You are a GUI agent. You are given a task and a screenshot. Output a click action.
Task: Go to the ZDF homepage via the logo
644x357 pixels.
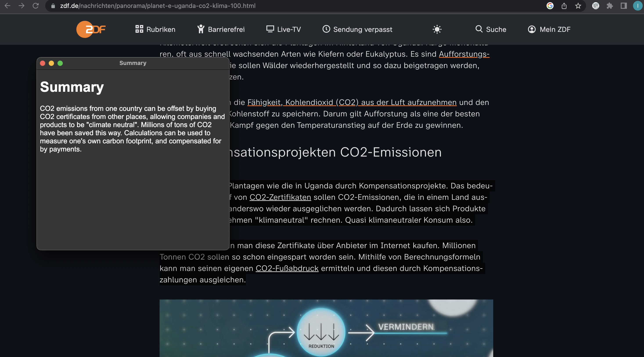(x=91, y=29)
